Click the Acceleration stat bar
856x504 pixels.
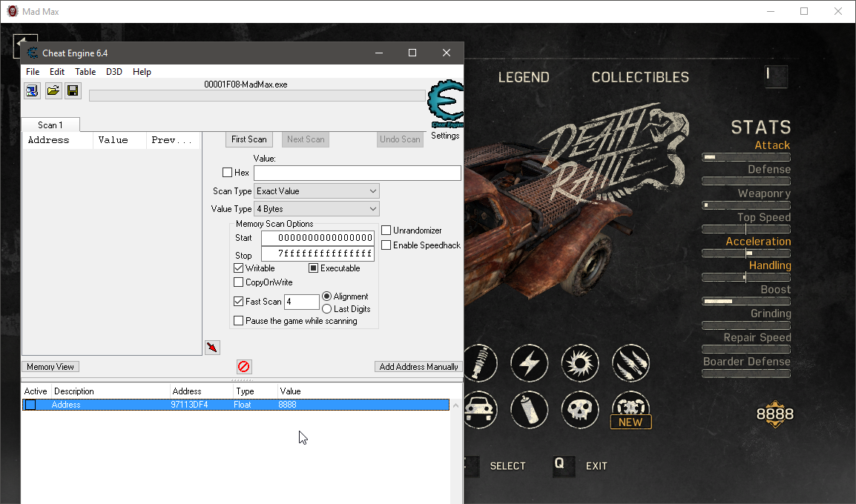[x=746, y=253]
